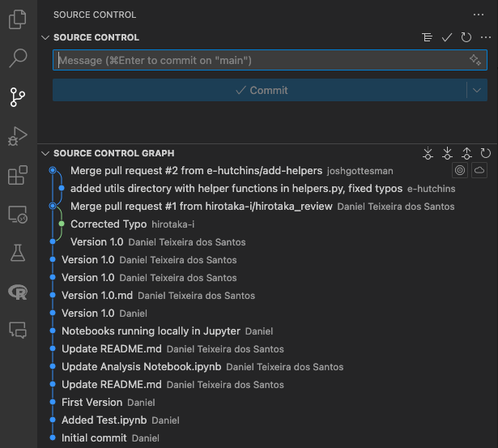Open the Commit button dropdown arrow
The width and height of the screenshot is (498, 448).
[477, 91]
